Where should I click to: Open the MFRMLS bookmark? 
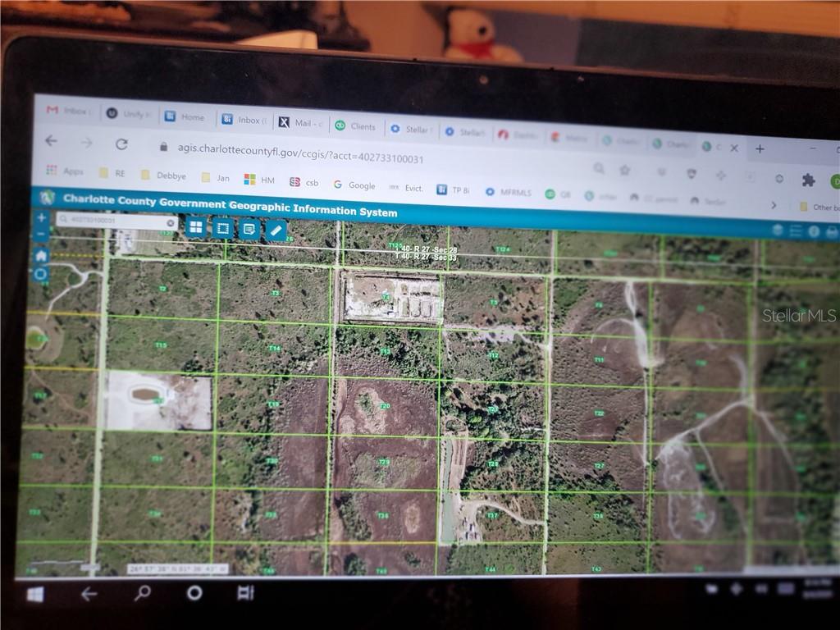coord(509,192)
